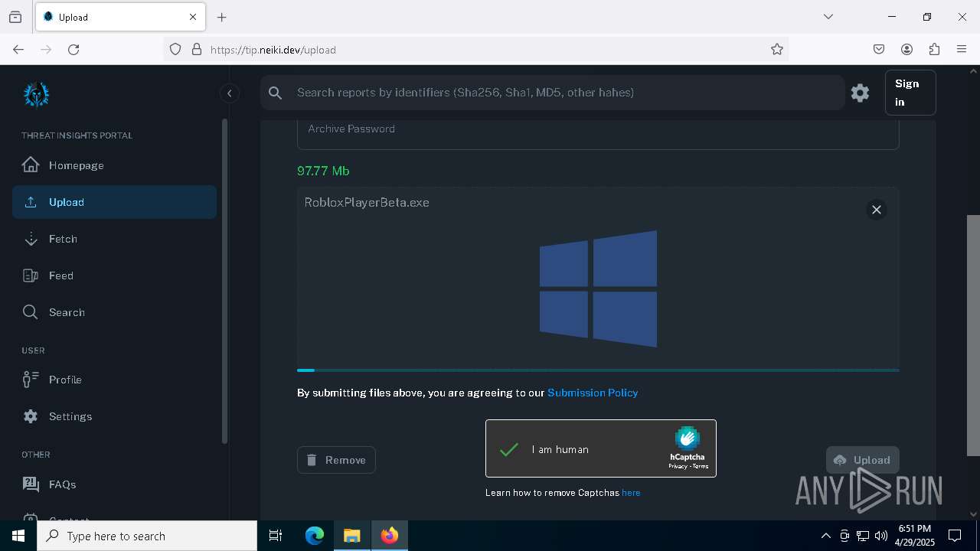
Task: Expand the list all tabs dropdown
Action: tap(828, 17)
